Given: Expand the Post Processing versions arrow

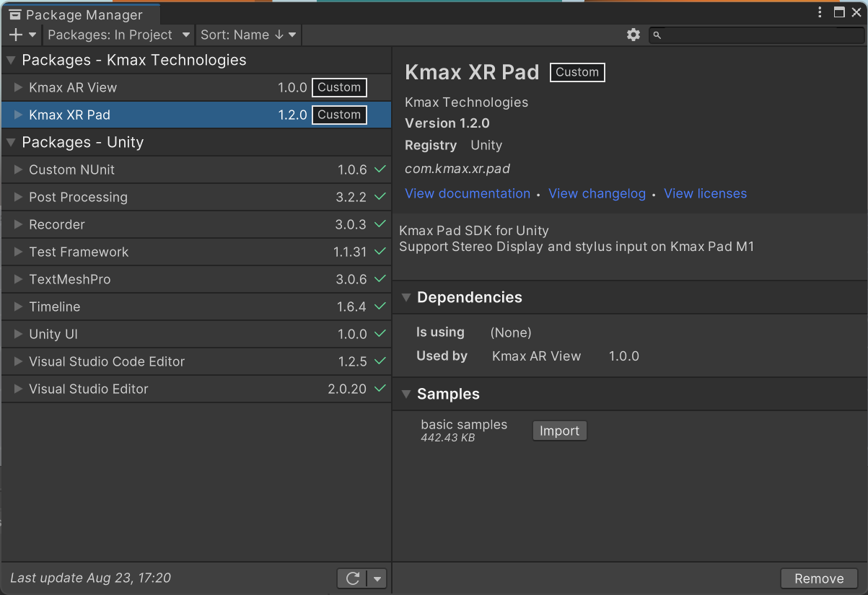Looking at the screenshot, I should tap(19, 197).
